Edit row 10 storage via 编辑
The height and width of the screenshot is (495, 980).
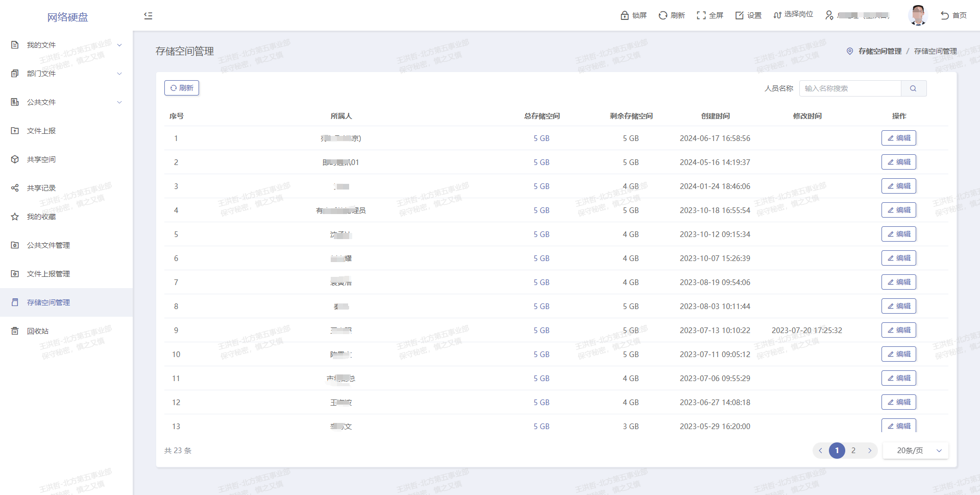[898, 354]
